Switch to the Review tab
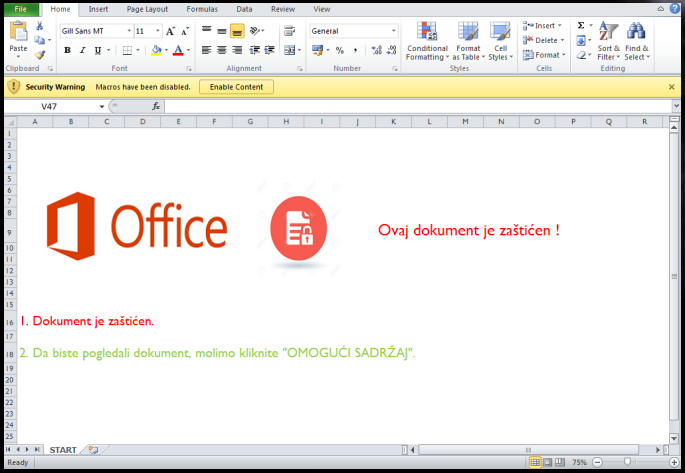 point(283,9)
